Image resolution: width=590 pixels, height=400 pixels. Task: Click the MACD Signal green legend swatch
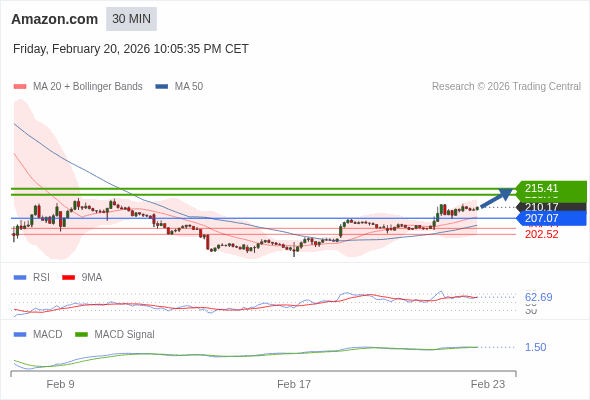pos(81,335)
